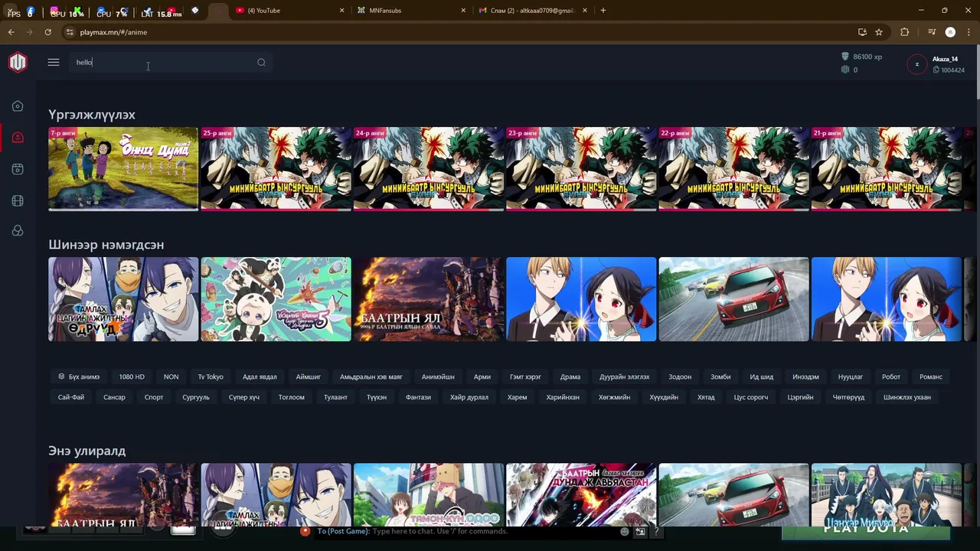
Task: Select the Спорт genre tag
Action: (x=154, y=397)
